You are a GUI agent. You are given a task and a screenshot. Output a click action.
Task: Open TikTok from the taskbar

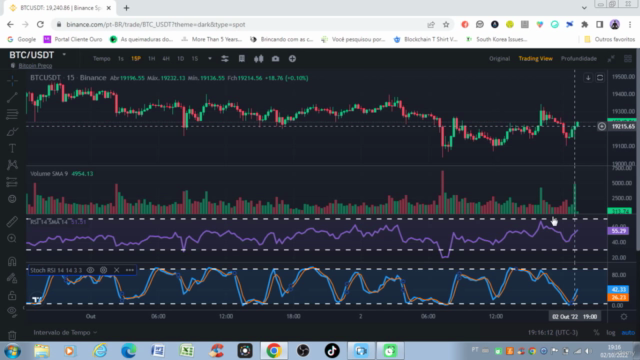click(332, 351)
